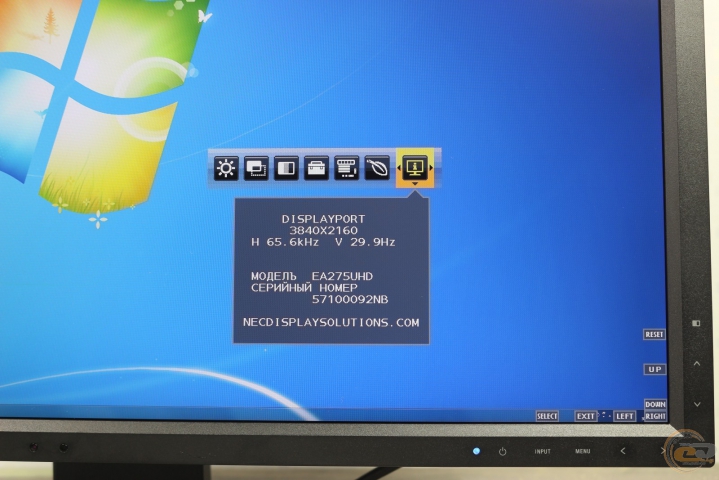Click the DISPLAYPORT input text
The height and width of the screenshot is (480, 719).
pos(323,219)
